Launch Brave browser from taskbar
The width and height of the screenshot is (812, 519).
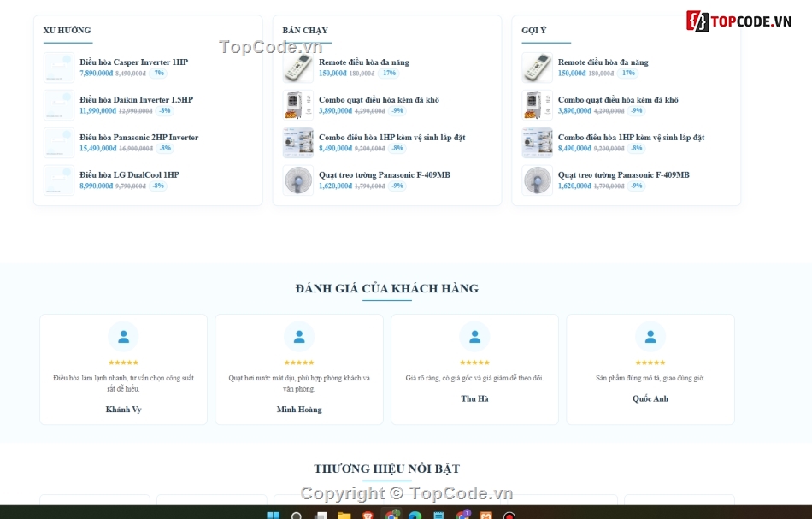368,516
